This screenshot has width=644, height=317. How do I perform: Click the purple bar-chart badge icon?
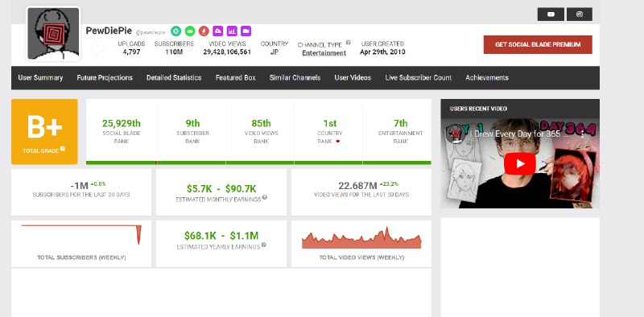click(232, 31)
